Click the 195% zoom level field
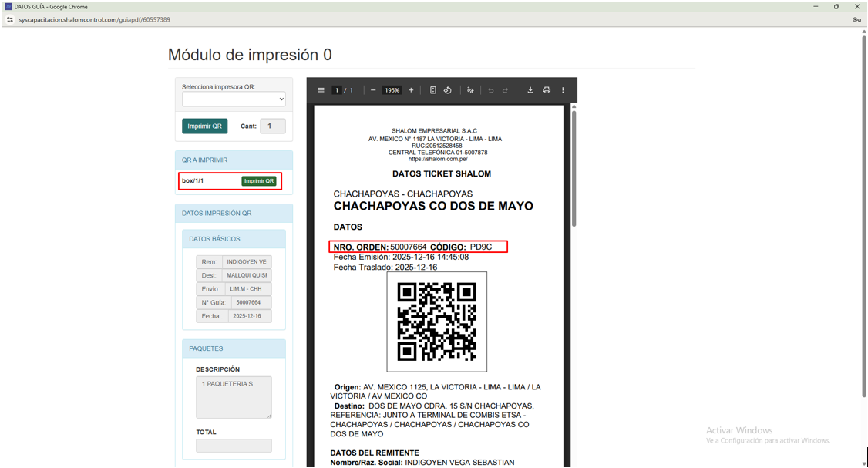Screen dimensions: 868x468 click(392, 90)
